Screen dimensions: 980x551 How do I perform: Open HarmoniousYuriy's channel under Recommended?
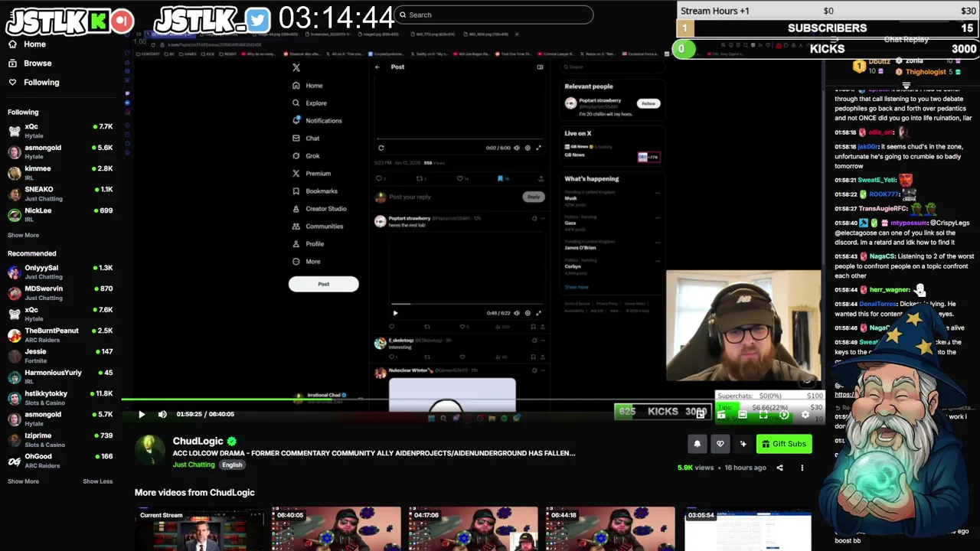pyautogui.click(x=60, y=377)
